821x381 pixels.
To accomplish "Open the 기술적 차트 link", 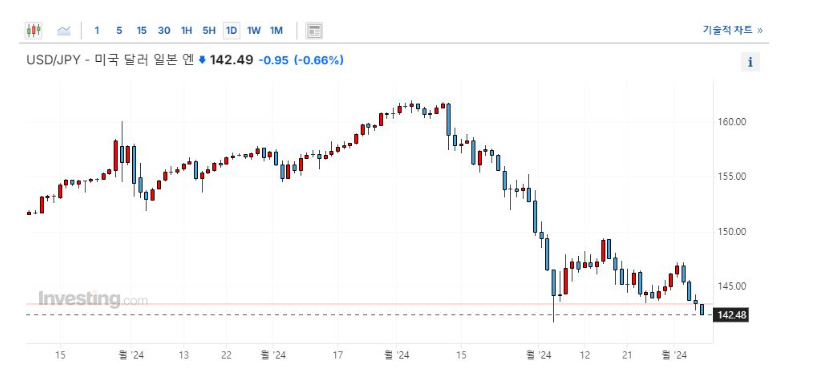I will click(x=733, y=30).
